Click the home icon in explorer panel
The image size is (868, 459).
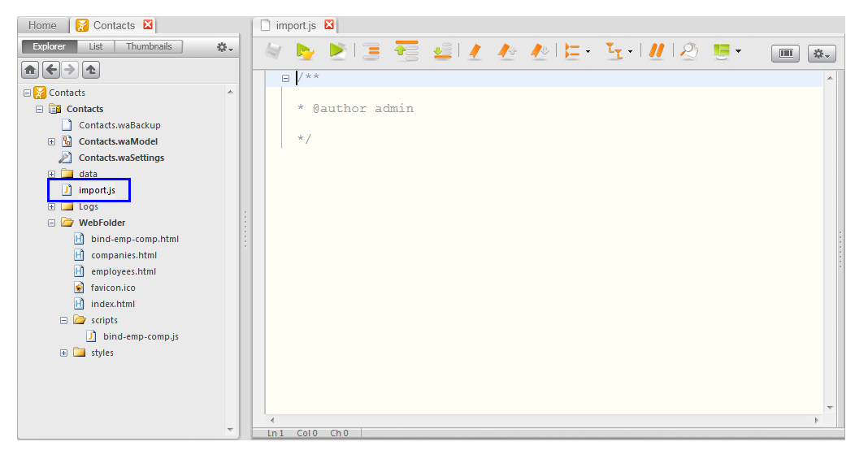(30, 70)
